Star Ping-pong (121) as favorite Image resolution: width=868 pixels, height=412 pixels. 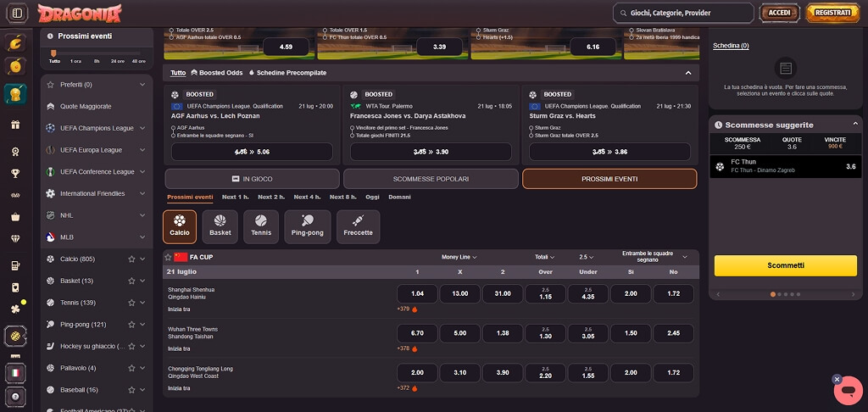tap(131, 324)
